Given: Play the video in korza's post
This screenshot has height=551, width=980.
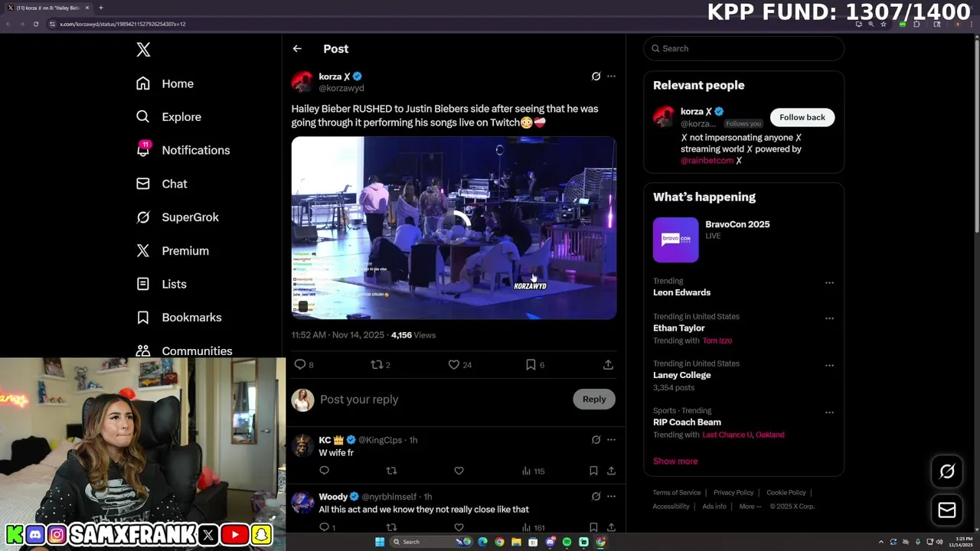Looking at the screenshot, I should point(453,227).
